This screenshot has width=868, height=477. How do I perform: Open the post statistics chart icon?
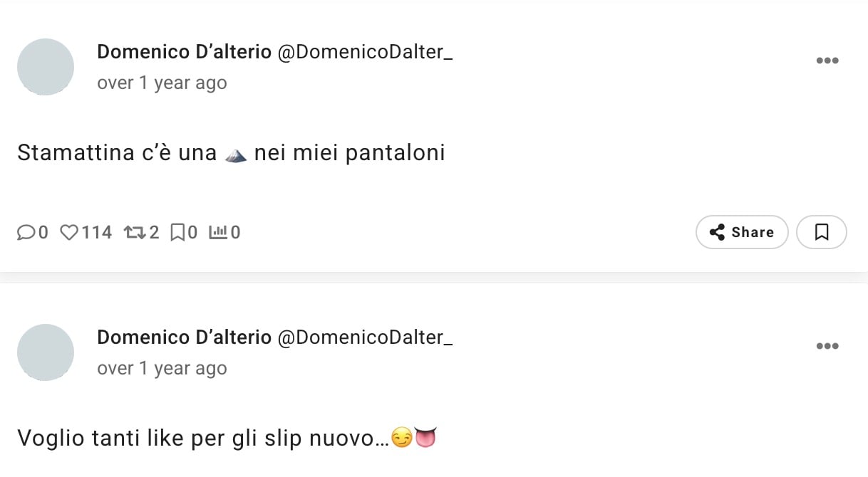(x=217, y=232)
